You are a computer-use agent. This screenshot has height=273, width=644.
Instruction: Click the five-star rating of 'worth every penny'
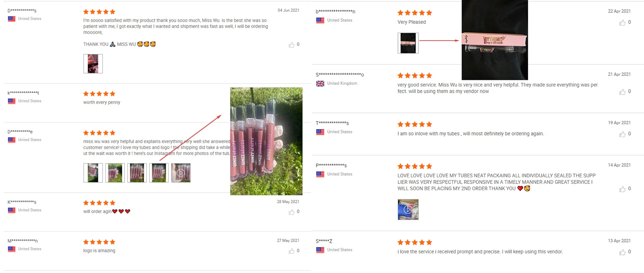click(x=99, y=94)
